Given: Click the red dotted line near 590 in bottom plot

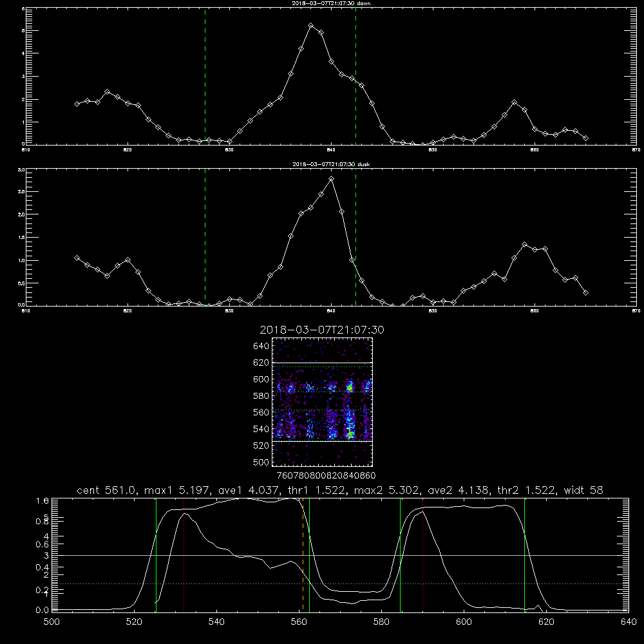Looking at the screenshot, I should (422, 555).
